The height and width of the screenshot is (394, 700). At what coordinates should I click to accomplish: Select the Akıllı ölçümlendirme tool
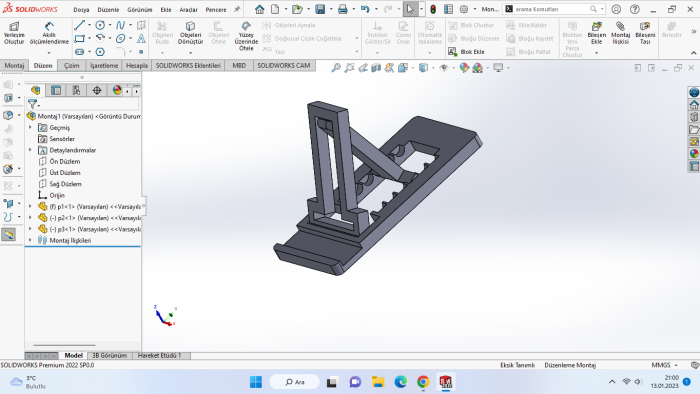[x=49, y=33]
